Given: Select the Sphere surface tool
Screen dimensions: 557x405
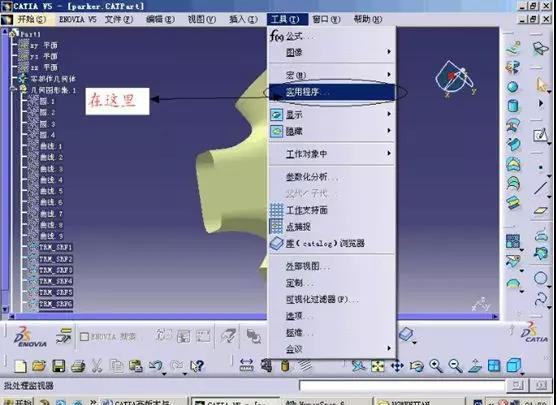Looking at the screenshot, I should point(513,87).
